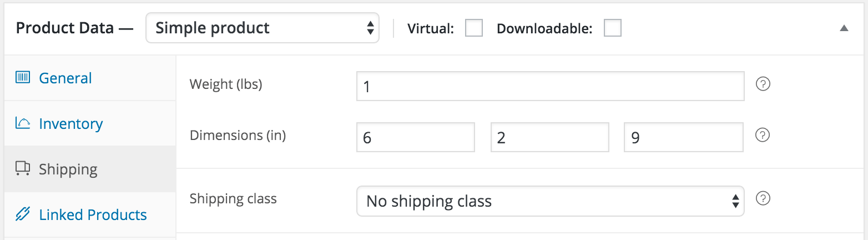Screen dimensions: 868x240
Task: Enable the Virtual checkbox
Action: tap(473, 28)
